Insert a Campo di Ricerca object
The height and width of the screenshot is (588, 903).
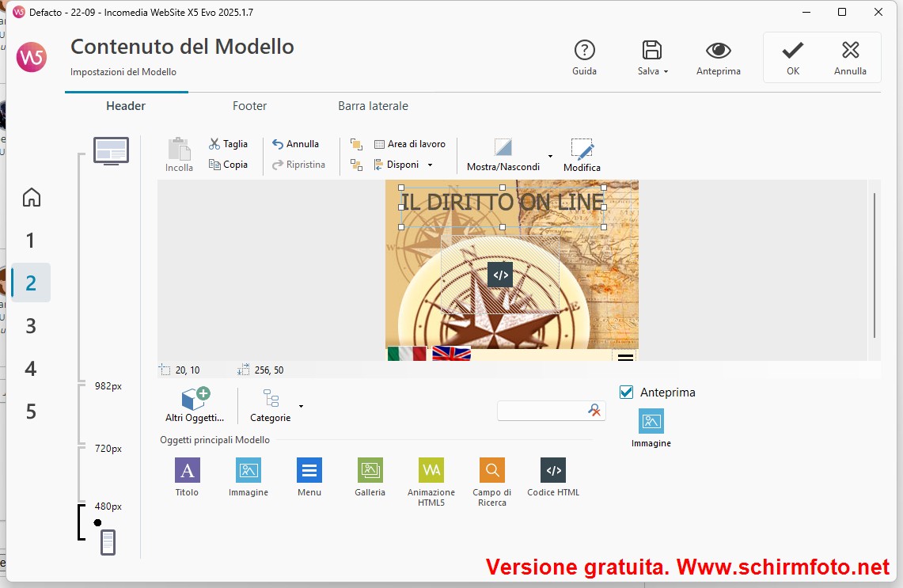pyautogui.click(x=492, y=471)
